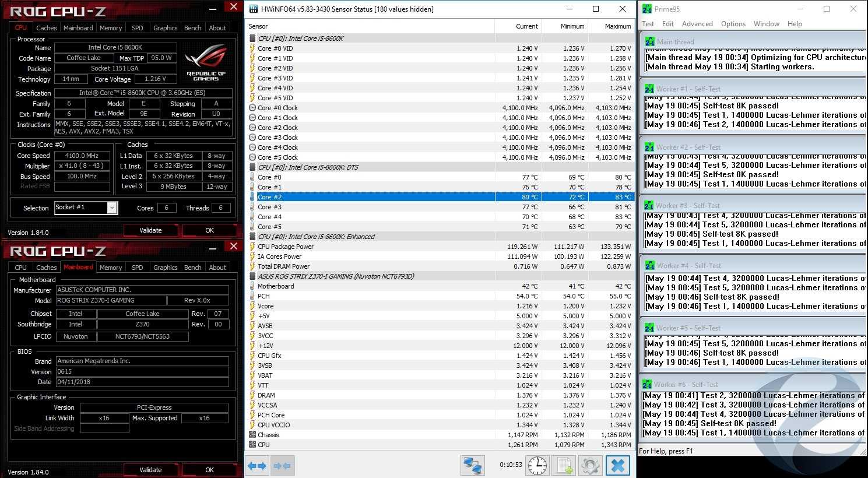Screen dimensions: 868x478
Task: Select the Core #4 temperature row
Action: coord(373,217)
